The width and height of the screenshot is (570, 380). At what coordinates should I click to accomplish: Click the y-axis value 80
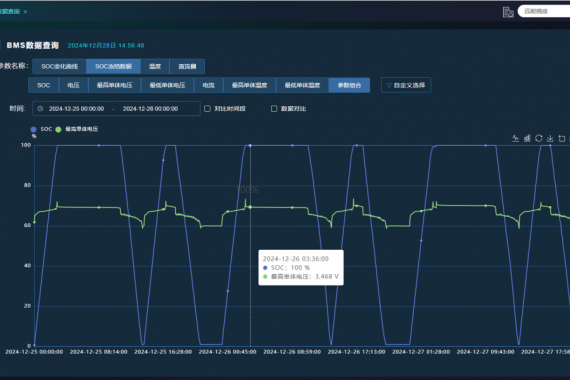27,185
